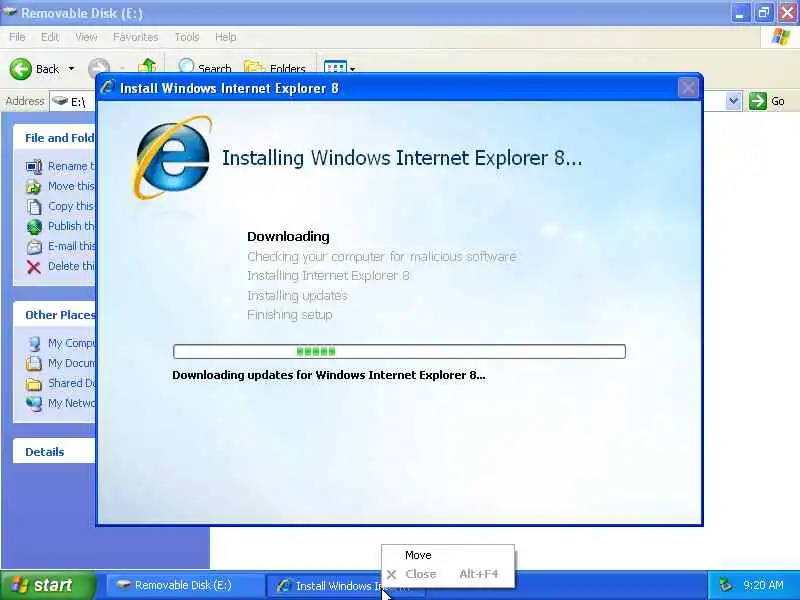Collapse the Other Places panel header
Viewport: 800px width, 600px height.
pyautogui.click(x=55, y=315)
